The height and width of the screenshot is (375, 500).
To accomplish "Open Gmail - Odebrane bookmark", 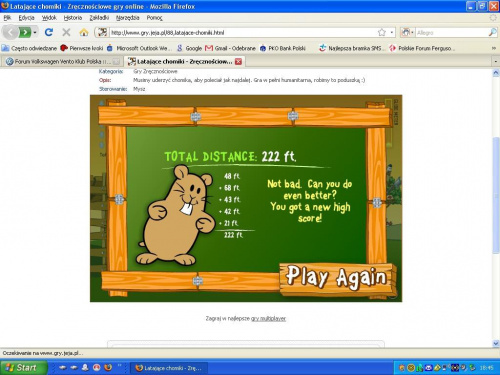I will pos(230,48).
